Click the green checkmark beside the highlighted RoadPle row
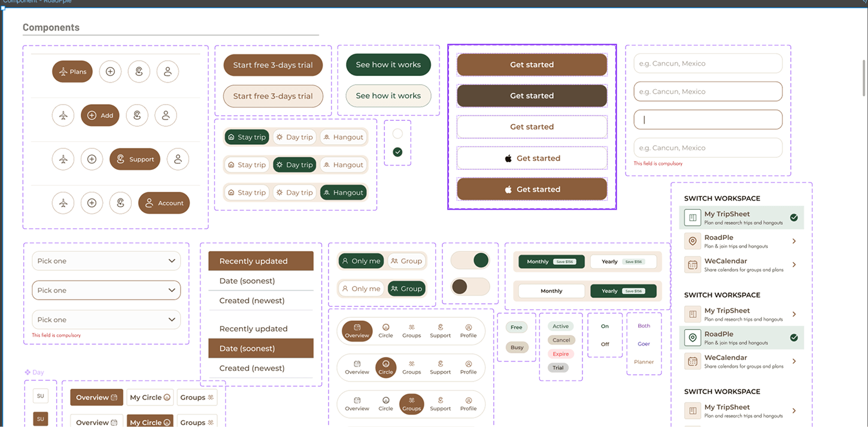Viewport: 868px width, 427px height. (x=794, y=338)
